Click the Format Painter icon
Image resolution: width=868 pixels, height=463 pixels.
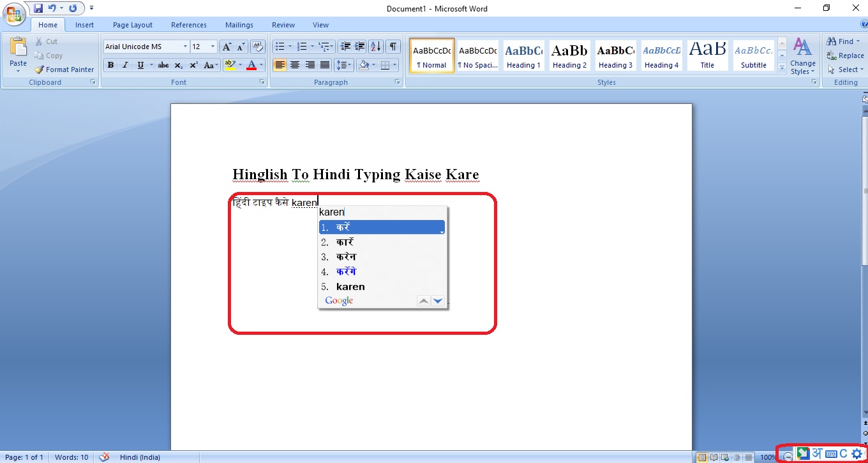(40, 70)
